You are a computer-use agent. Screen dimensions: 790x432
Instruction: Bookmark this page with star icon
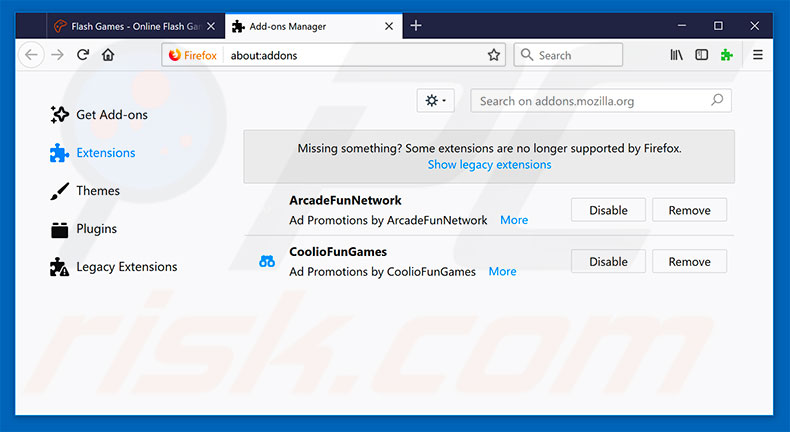[494, 55]
